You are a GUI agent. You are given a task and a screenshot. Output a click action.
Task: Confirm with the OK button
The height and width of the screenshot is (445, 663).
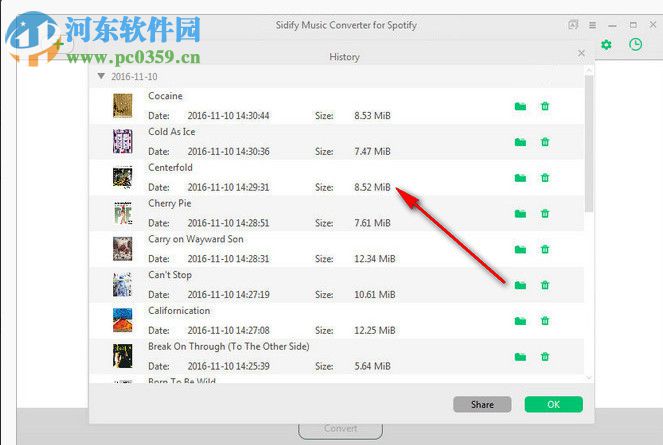tap(553, 404)
